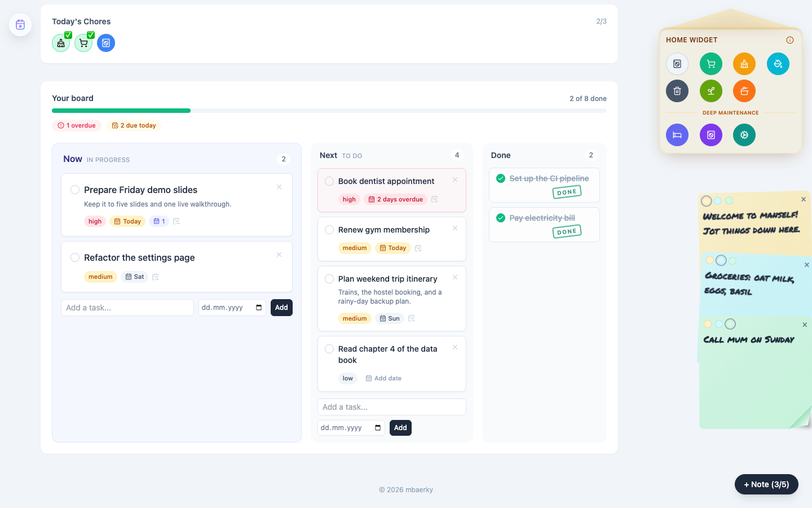Image resolution: width=812 pixels, height=508 pixels.
Task: Click the 2 days overdue chip on dentist task
Action: (395, 199)
